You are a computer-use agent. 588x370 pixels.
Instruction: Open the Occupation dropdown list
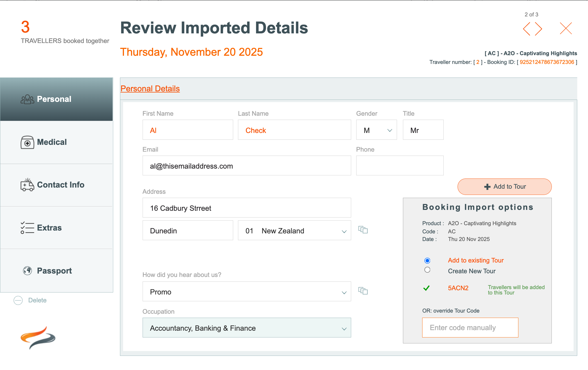(x=247, y=328)
